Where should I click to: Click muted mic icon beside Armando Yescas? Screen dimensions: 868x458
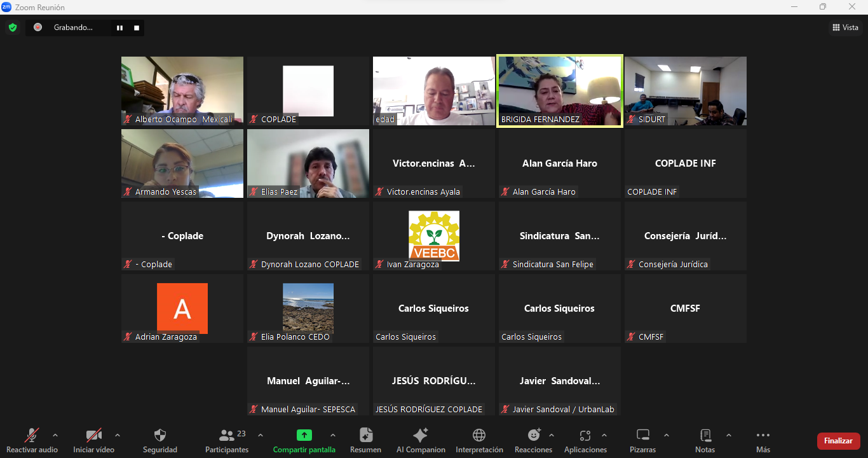pos(128,191)
